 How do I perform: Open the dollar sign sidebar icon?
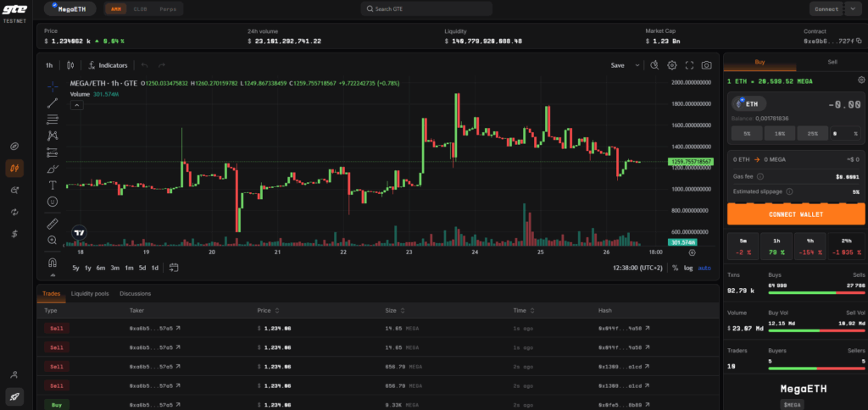(x=14, y=234)
